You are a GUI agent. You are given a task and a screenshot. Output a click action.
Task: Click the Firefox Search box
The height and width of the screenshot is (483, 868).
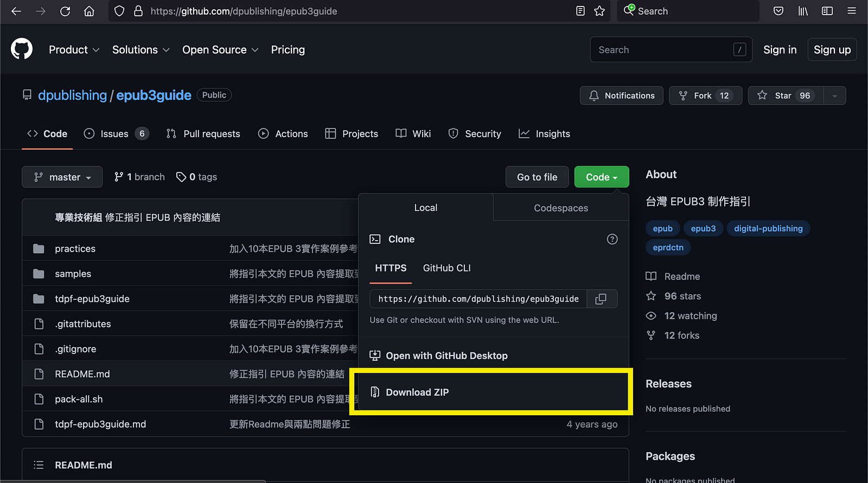pyautogui.click(x=688, y=11)
